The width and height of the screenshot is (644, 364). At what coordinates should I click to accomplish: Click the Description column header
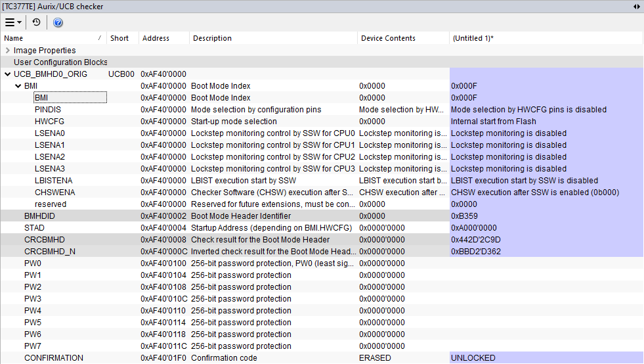click(273, 38)
